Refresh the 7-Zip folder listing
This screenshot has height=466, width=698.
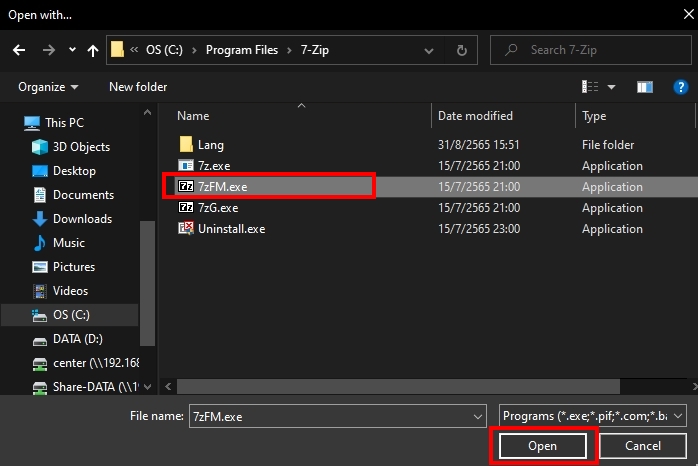coord(460,49)
